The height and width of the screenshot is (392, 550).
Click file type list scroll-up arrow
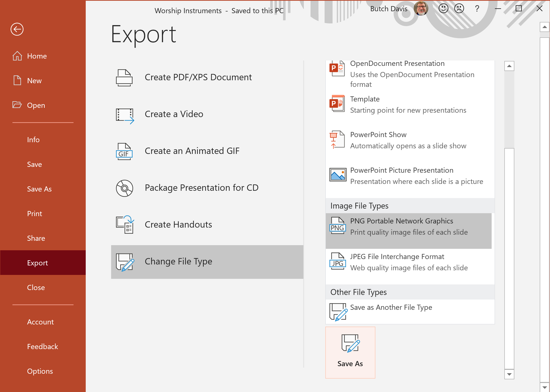click(x=509, y=66)
